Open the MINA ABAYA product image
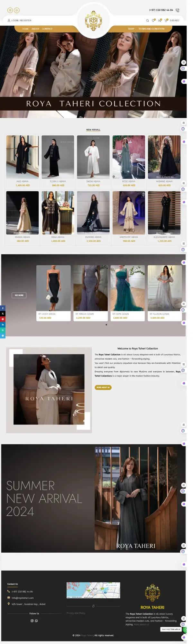Viewport: 193px width, 644px height. [58, 213]
